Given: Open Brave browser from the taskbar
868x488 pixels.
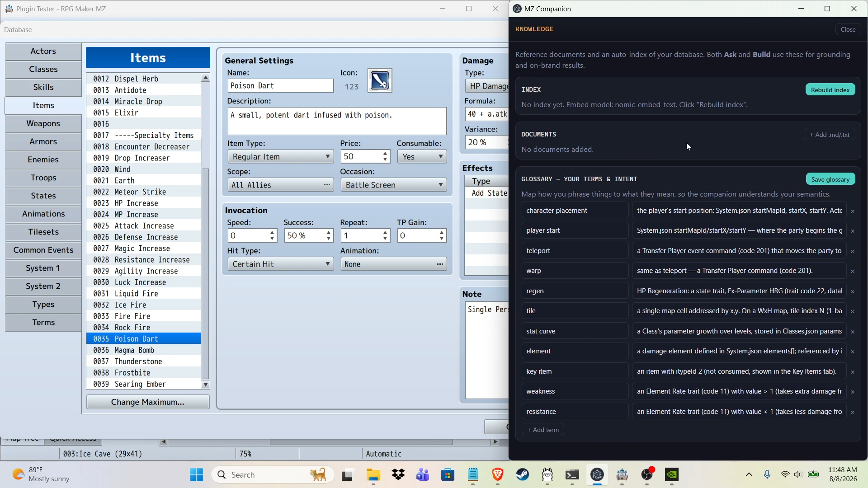Looking at the screenshot, I should tap(498, 474).
